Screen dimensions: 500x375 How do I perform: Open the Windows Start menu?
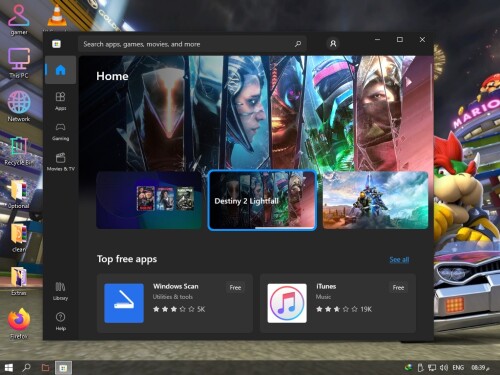[8, 367]
